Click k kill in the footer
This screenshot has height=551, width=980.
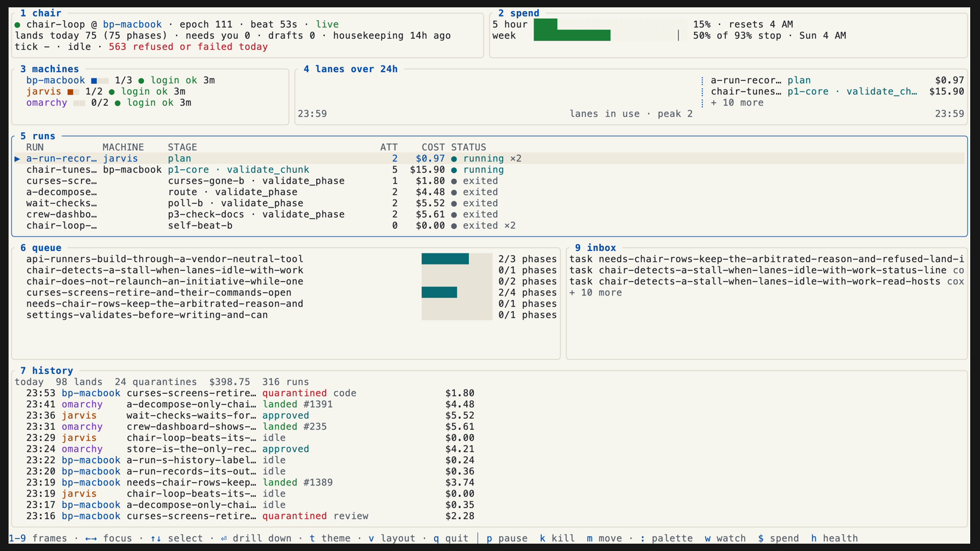coord(557,538)
